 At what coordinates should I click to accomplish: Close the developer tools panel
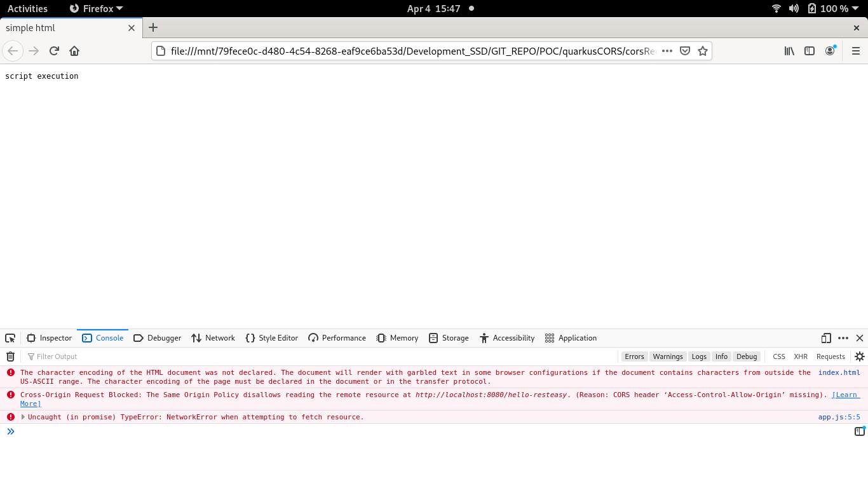[860, 338]
